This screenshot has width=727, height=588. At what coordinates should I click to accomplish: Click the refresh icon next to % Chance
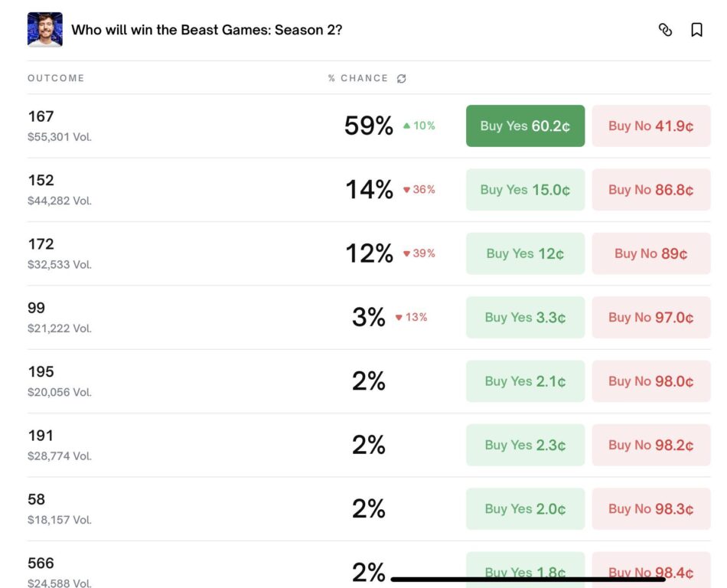point(401,78)
